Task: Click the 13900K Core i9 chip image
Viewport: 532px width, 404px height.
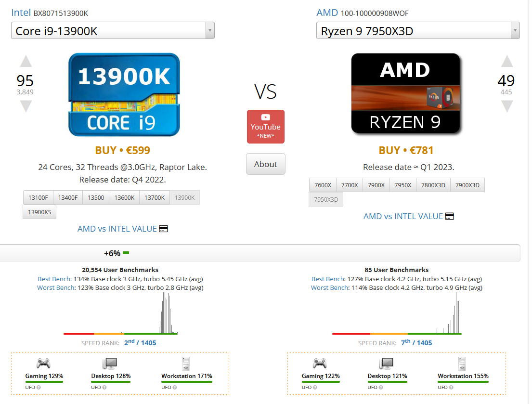Action: tap(124, 95)
